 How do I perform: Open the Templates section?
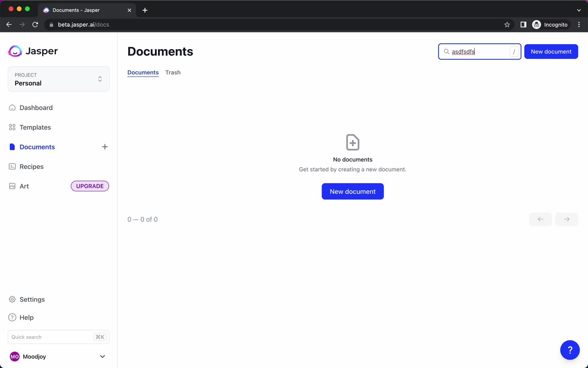point(35,127)
